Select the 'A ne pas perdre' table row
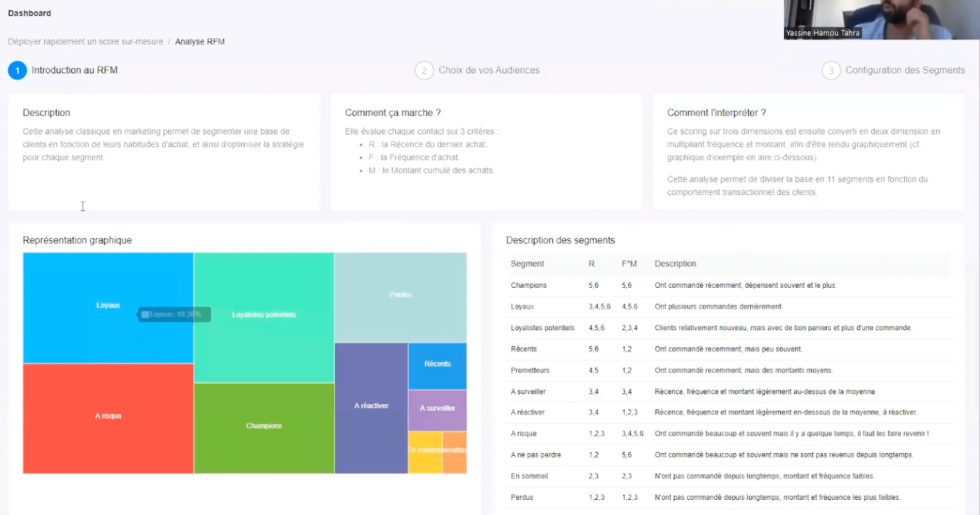The image size is (980, 515). (730, 455)
